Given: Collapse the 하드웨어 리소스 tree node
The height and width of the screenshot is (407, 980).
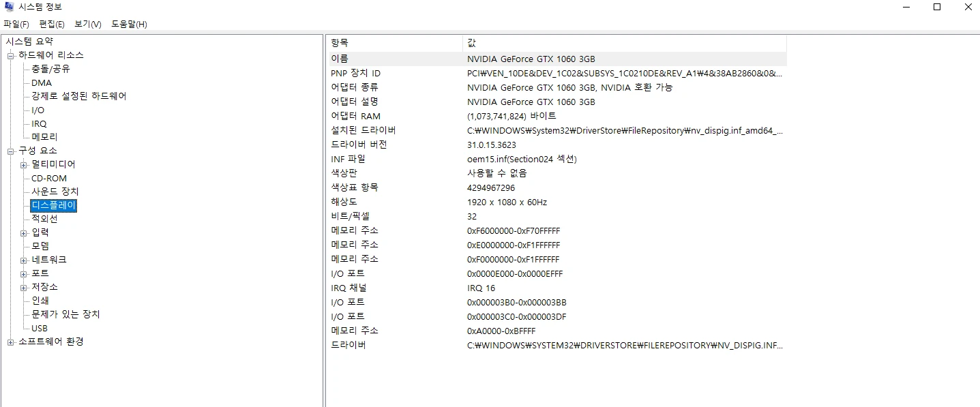Looking at the screenshot, I should click(x=12, y=55).
